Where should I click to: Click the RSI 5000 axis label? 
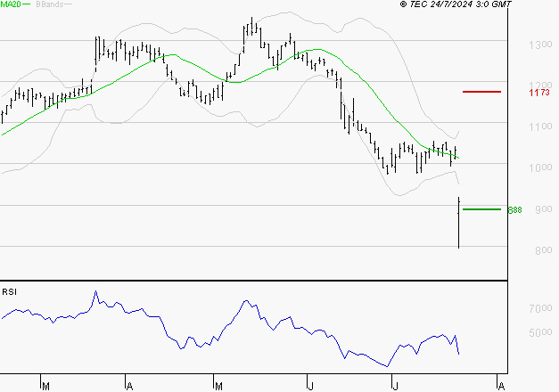point(540,333)
